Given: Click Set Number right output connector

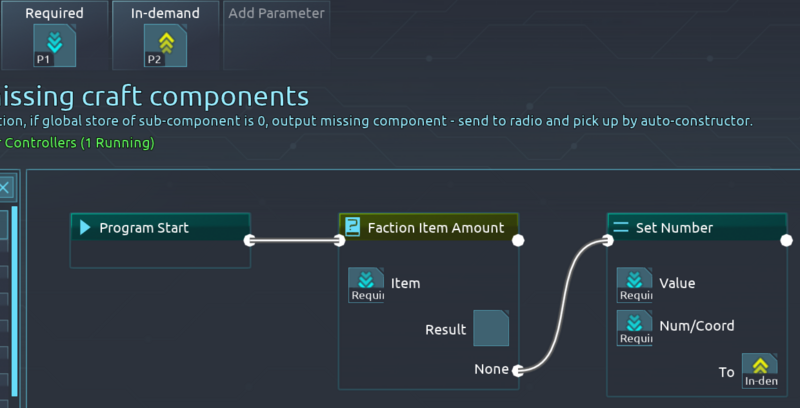Looking at the screenshot, I should click(786, 240).
